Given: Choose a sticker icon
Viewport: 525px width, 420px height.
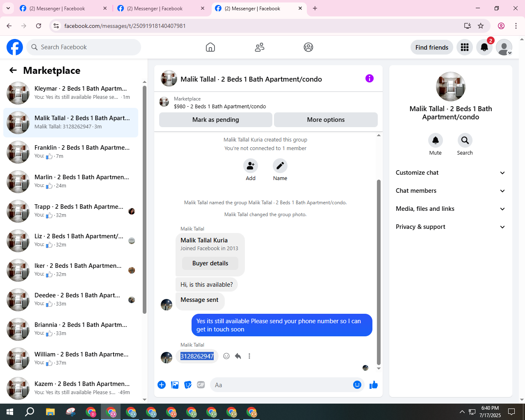Looking at the screenshot, I should click(188, 385).
